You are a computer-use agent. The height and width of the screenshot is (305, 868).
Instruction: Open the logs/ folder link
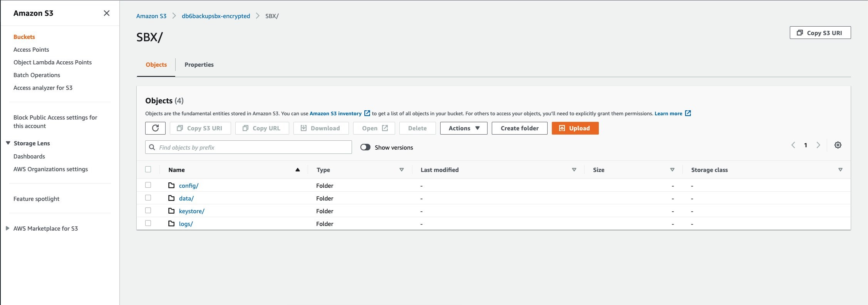[x=186, y=224]
